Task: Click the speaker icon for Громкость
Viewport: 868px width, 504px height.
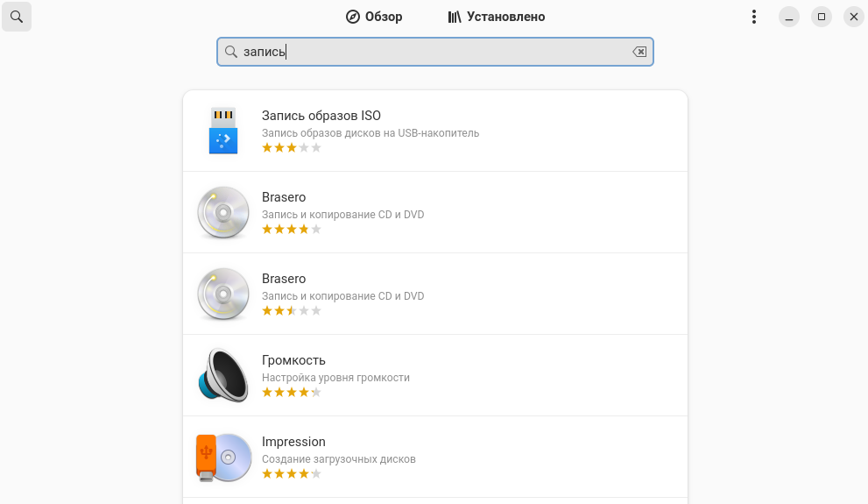Action: (x=223, y=375)
